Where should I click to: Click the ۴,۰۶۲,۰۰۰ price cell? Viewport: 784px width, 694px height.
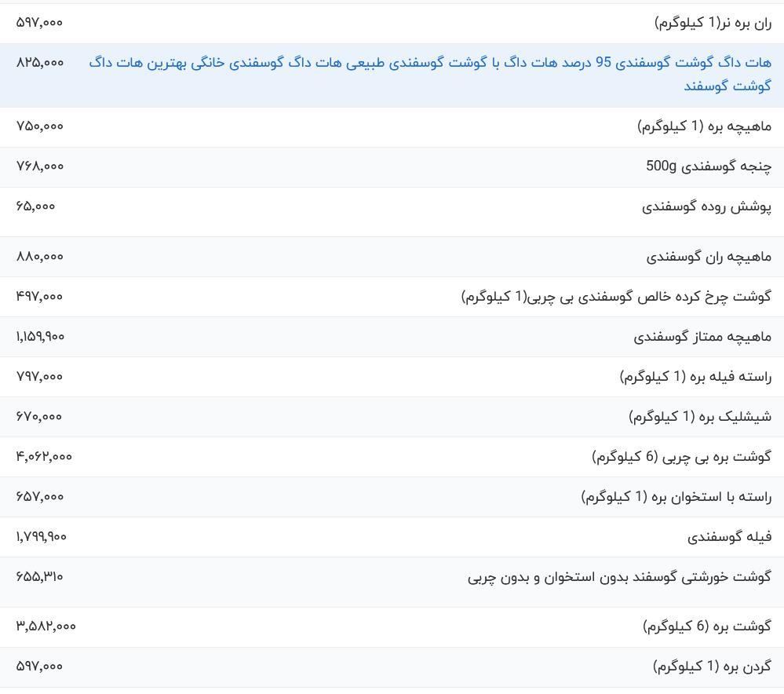(x=44, y=456)
